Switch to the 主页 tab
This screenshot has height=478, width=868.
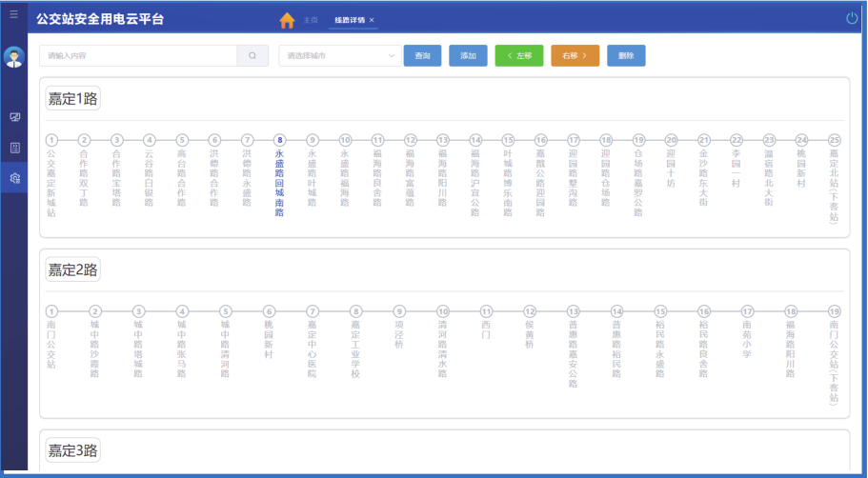(x=311, y=20)
